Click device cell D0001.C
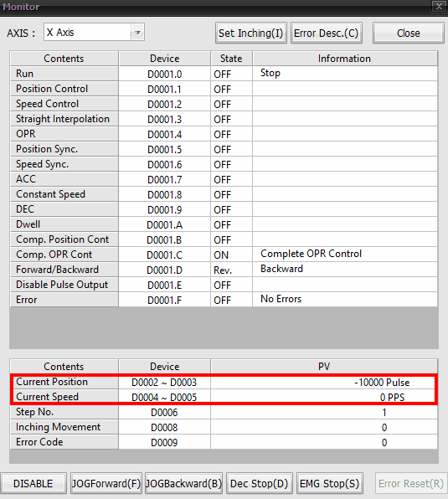Viewport: 448px width, 499px height. coord(164,255)
